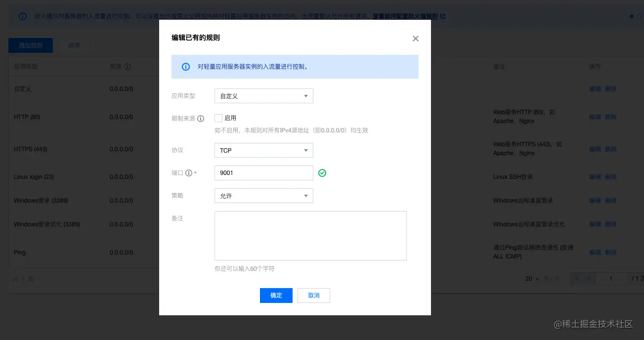The height and width of the screenshot is (340, 644).
Task: Open 查看如何配置防火墙规则 help link
Action: pos(409,16)
